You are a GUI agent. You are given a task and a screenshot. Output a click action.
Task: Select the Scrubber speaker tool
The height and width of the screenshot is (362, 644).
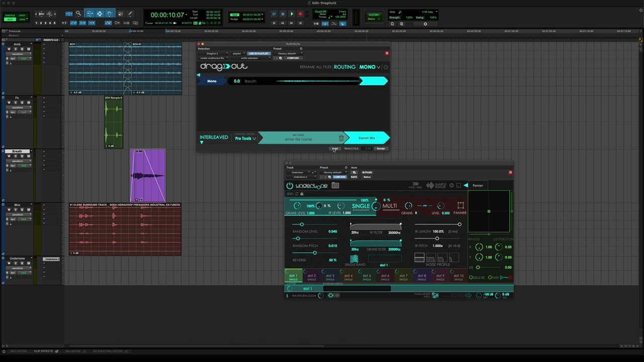click(x=120, y=14)
